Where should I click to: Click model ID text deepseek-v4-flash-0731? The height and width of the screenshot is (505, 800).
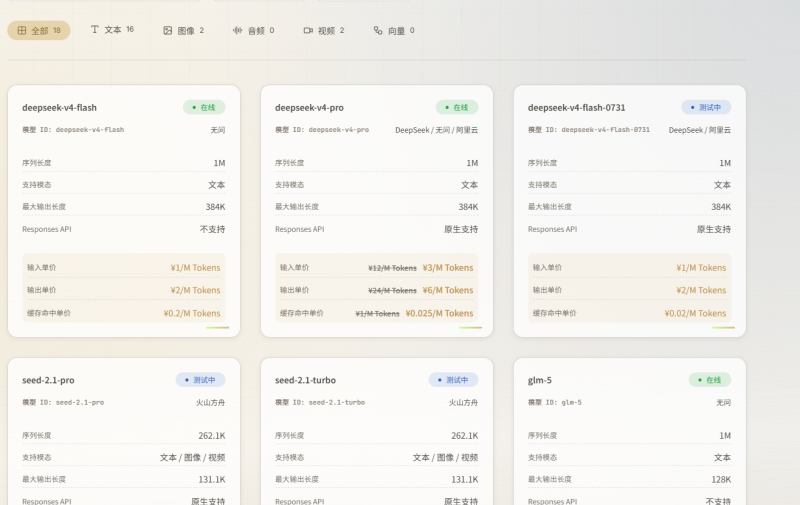click(x=606, y=130)
